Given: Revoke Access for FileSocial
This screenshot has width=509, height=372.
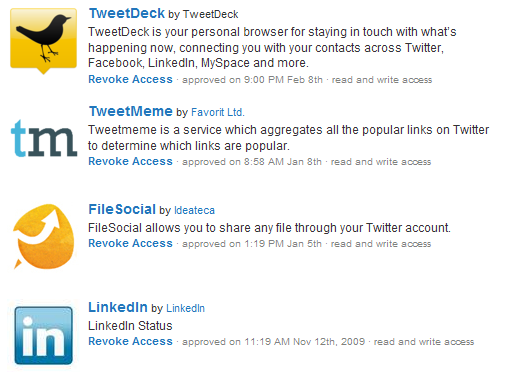Looking at the screenshot, I should coord(130,243).
